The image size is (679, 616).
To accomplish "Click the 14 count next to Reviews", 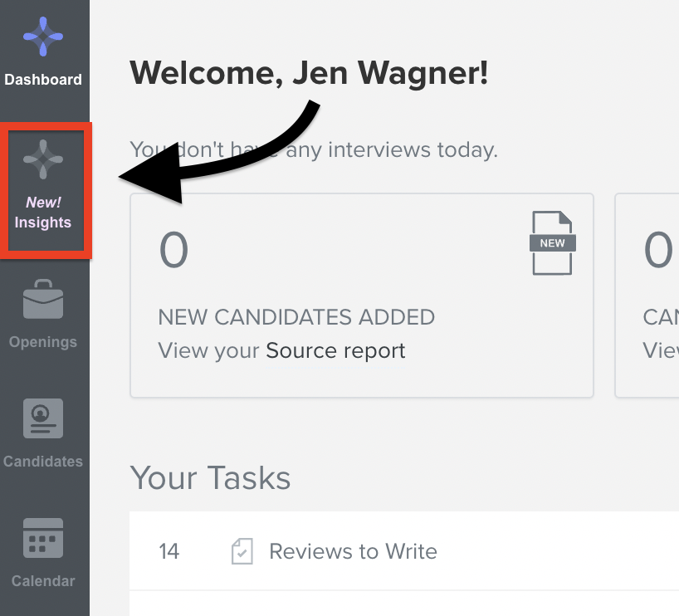I will tap(169, 551).
